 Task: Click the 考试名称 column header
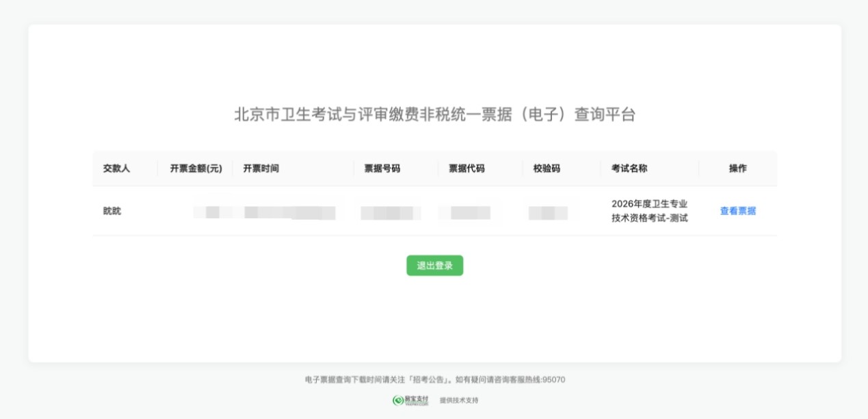click(x=629, y=168)
